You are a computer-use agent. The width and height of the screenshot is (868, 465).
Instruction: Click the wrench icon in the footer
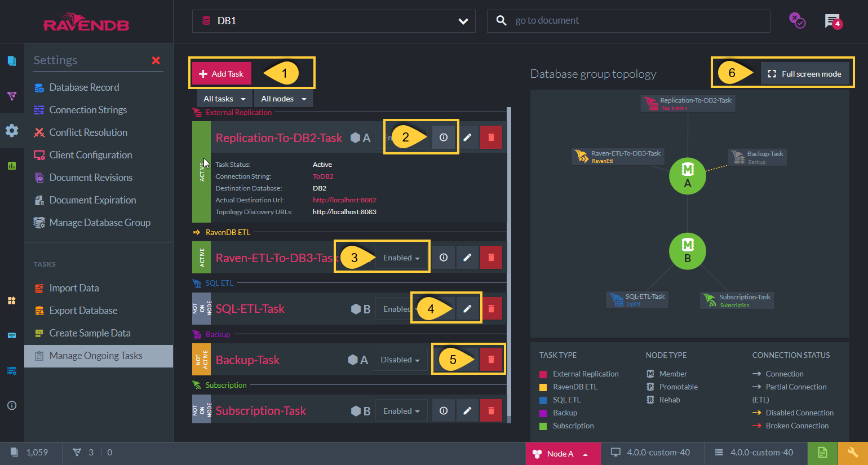tap(853, 453)
